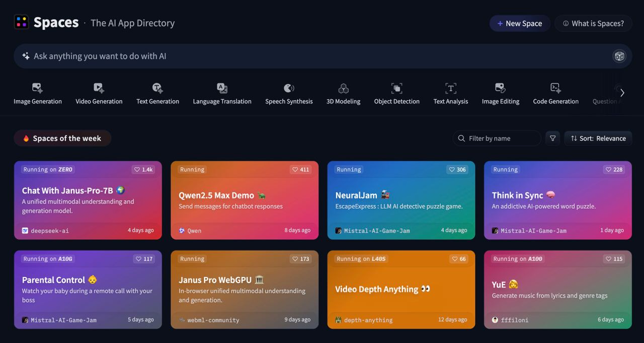Click the random dice icon in search bar
This screenshot has width=644, height=343.
coord(619,56)
